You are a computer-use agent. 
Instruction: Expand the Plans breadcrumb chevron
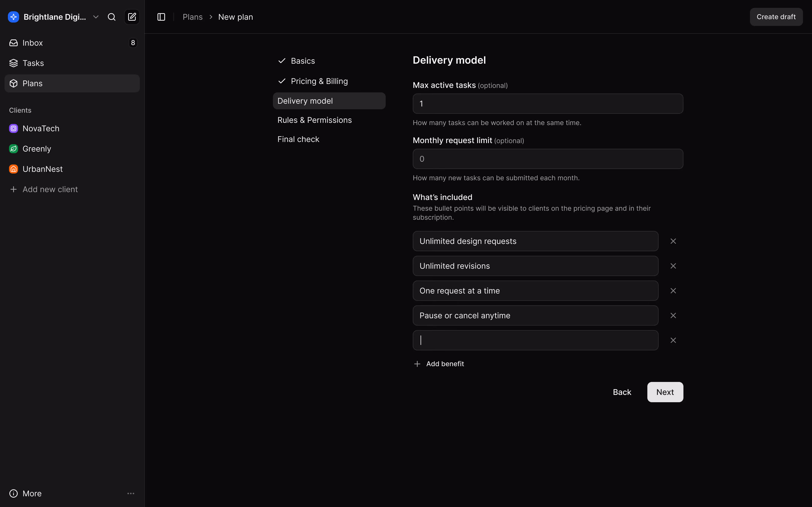pos(211,17)
